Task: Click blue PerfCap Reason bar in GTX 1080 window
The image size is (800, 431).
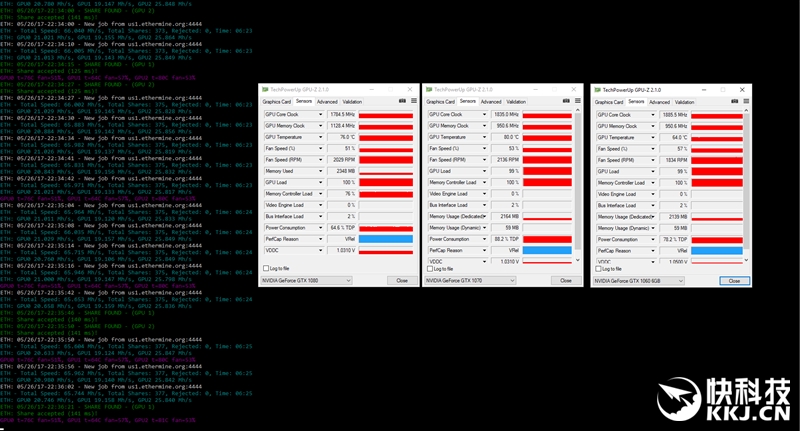Action: click(386, 239)
